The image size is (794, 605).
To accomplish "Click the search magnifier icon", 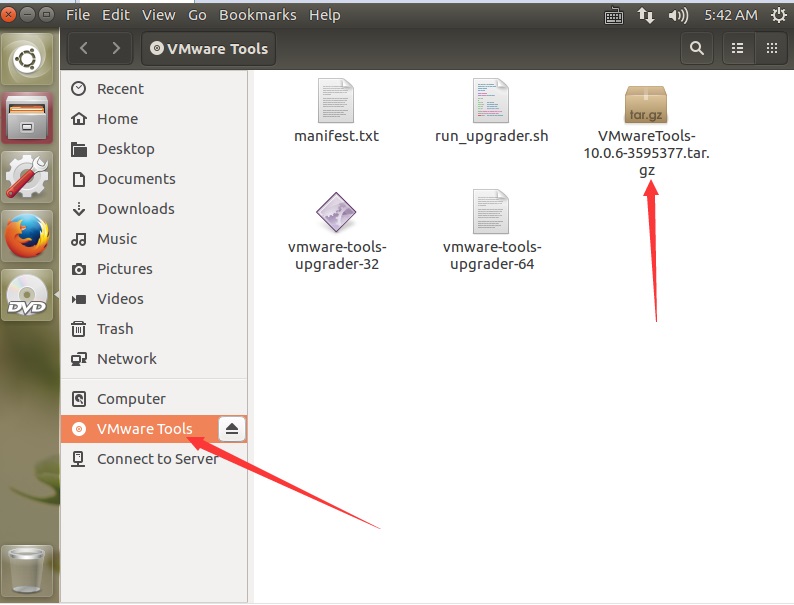I will click(x=696, y=48).
